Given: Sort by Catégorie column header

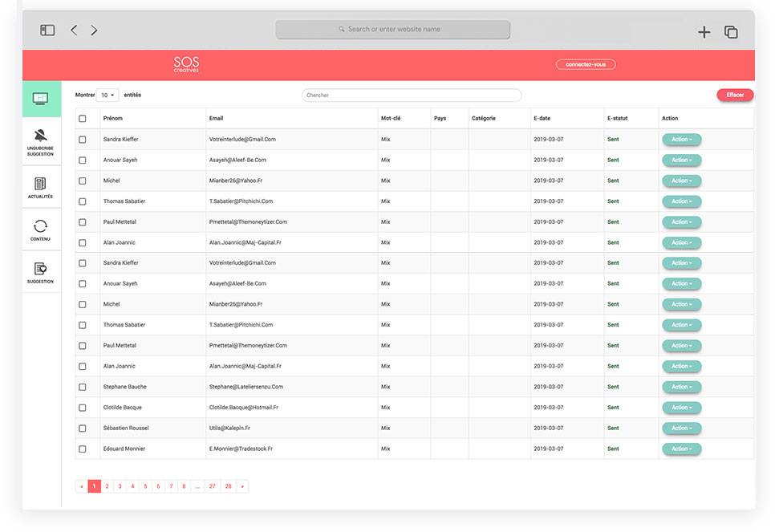Looking at the screenshot, I should (x=484, y=119).
